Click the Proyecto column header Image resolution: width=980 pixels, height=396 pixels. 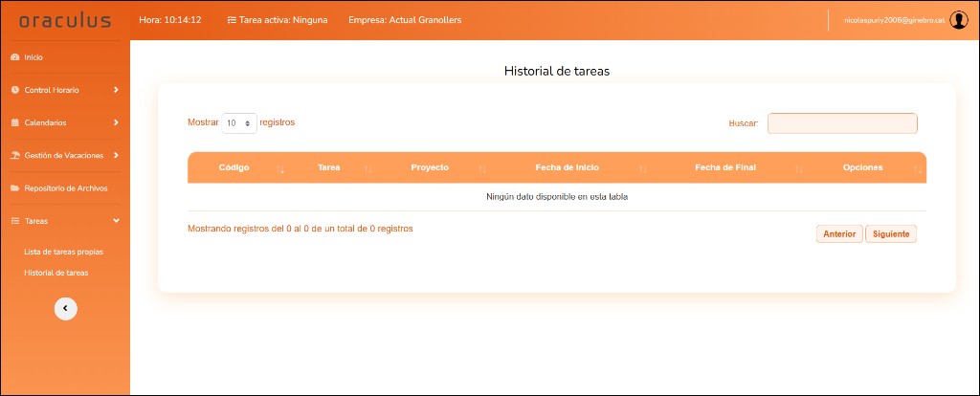coord(430,168)
